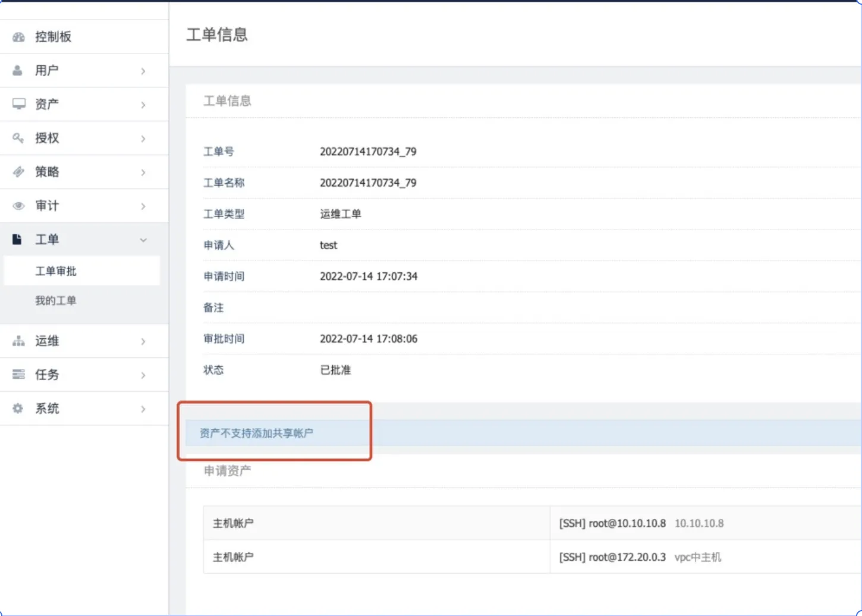The image size is (862, 616).
Task: Open the 工单审批 menu item
Action: coord(55,271)
